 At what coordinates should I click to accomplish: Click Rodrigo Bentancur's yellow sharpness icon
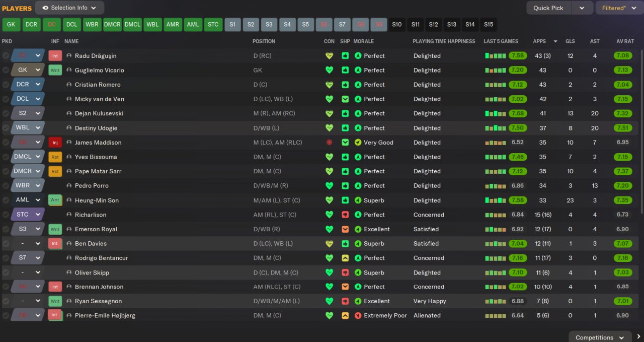pos(345,258)
